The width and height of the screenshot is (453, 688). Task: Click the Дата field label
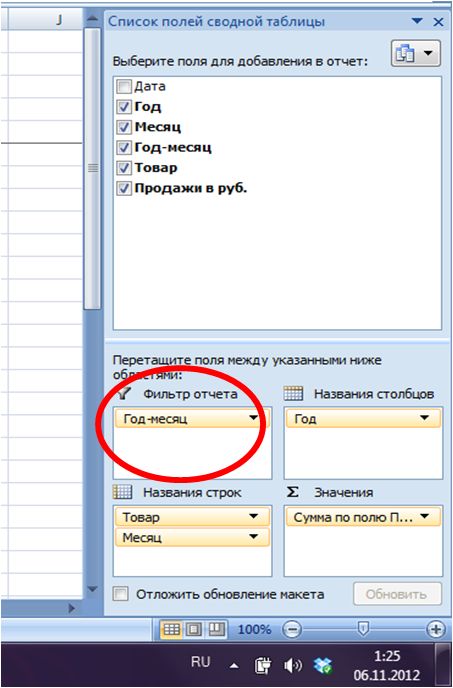click(150, 86)
